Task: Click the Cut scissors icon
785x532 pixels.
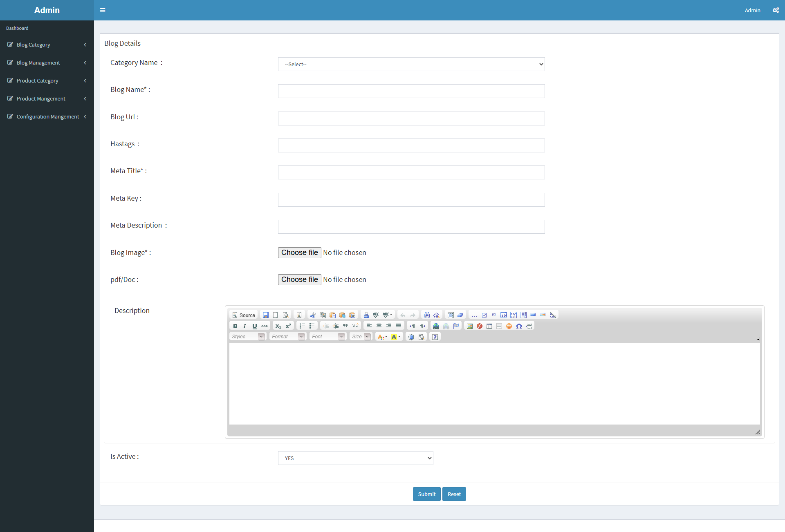Action: tap(313, 315)
